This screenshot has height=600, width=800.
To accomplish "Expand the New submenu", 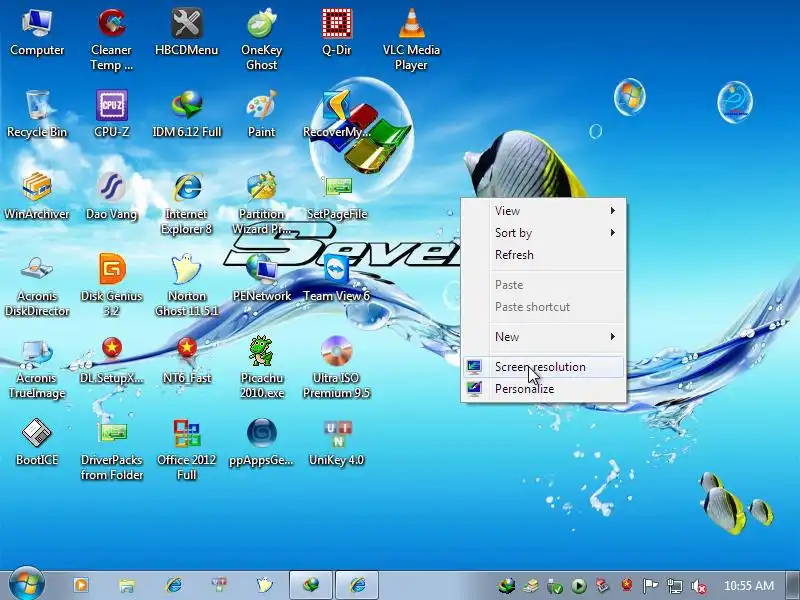I will tap(543, 337).
